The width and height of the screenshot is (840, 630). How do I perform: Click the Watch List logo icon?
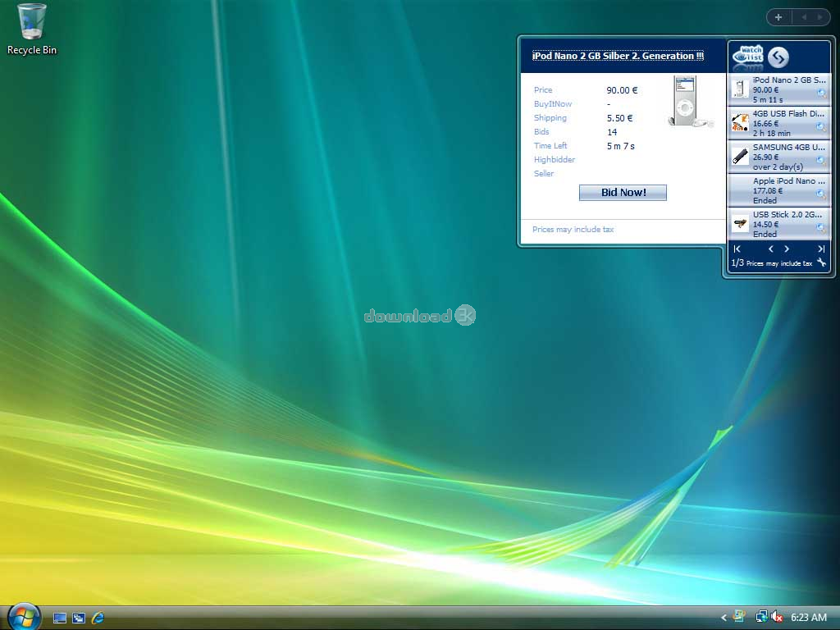click(747, 56)
